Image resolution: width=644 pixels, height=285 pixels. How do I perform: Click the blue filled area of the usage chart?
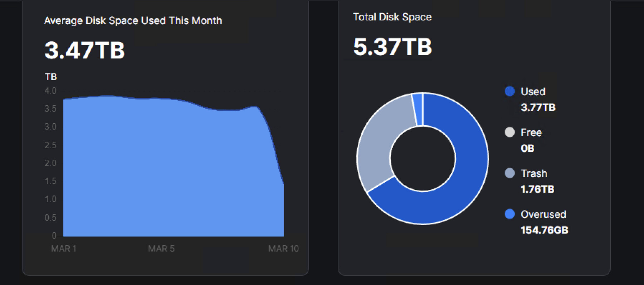(161, 172)
